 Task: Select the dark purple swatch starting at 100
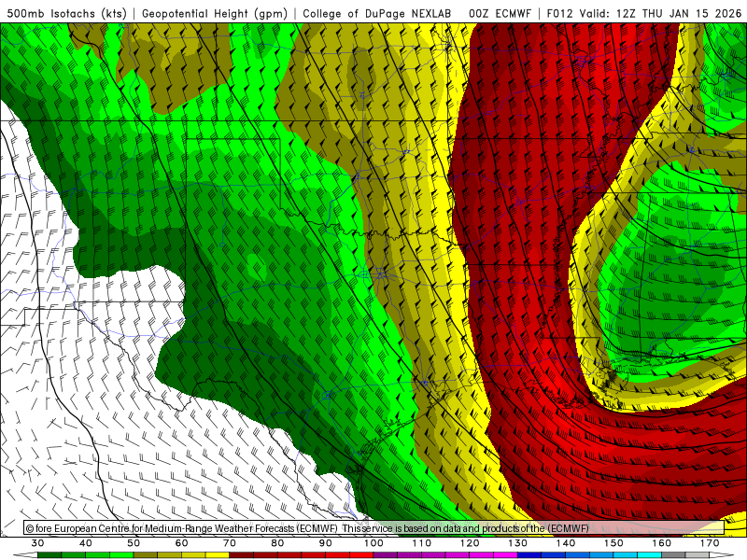pos(386,554)
